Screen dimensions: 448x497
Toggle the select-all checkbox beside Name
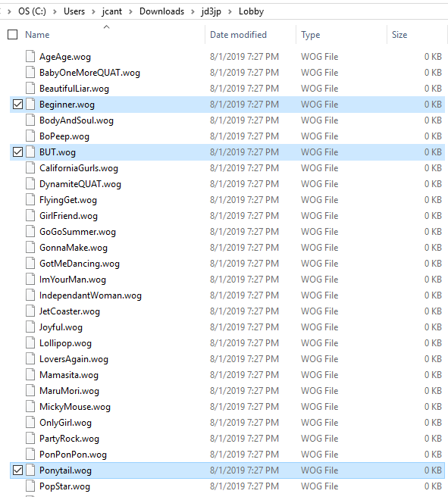[x=12, y=35]
